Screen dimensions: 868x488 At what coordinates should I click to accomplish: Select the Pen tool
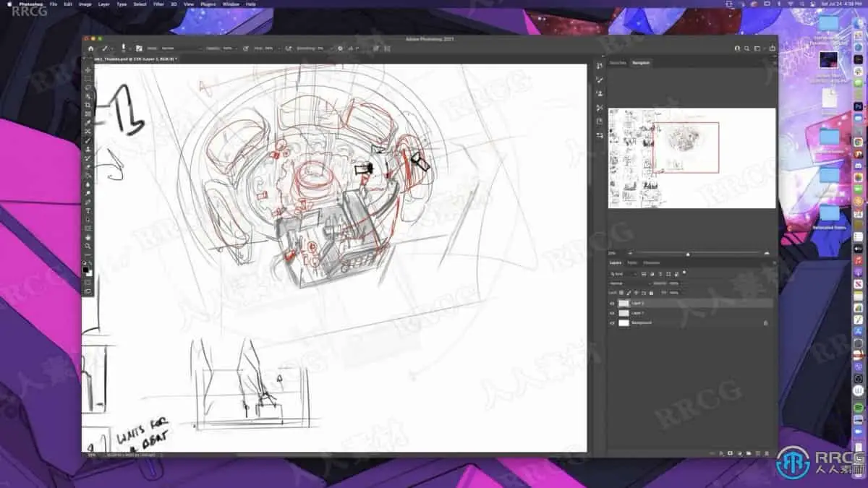click(x=88, y=202)
